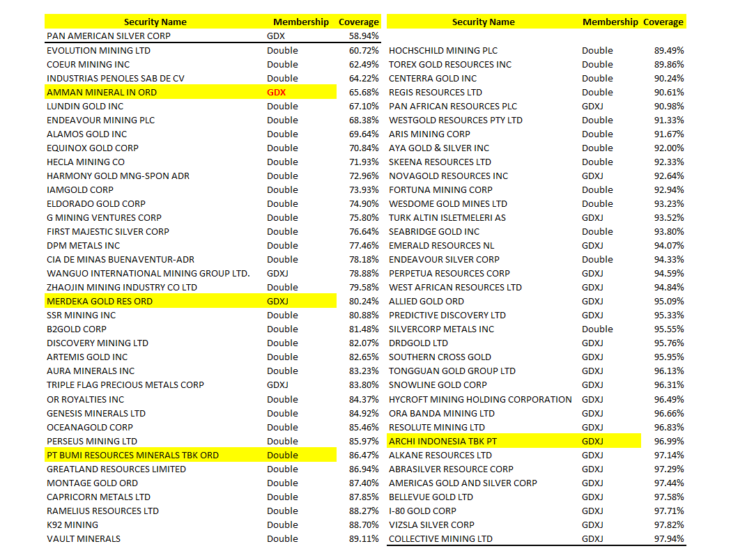
Task: Click ENDEAVOUR MINING PLC entry
Action: (x=101, y=120)
